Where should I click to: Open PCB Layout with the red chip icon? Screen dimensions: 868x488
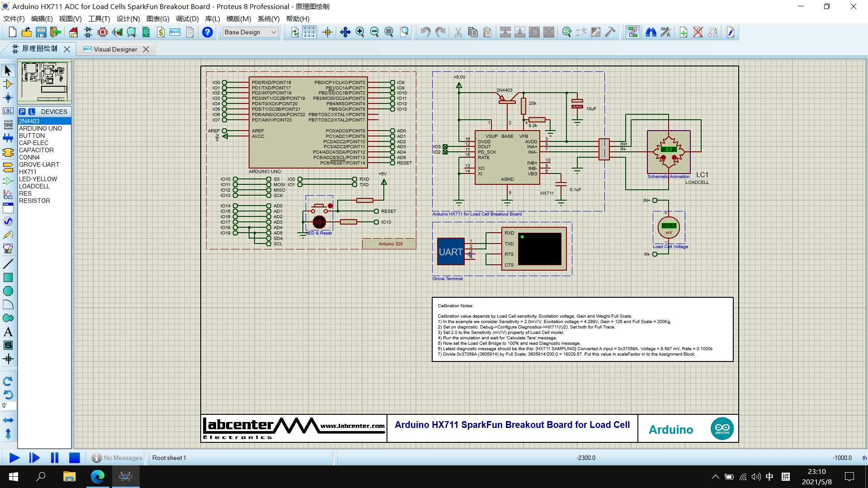click(x=103, y=32)
